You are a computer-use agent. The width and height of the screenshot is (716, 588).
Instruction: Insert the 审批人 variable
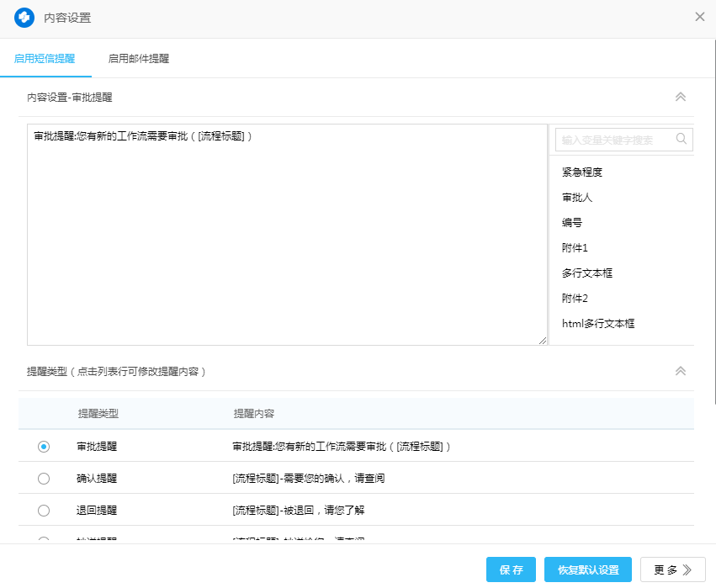click(577, 198)
